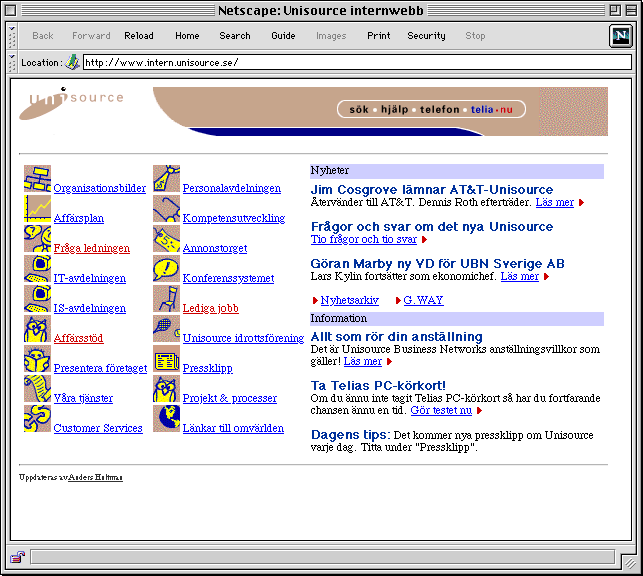Collapse the navigation toolbar handle
This screenshot has height=576, width=643.
12,36
